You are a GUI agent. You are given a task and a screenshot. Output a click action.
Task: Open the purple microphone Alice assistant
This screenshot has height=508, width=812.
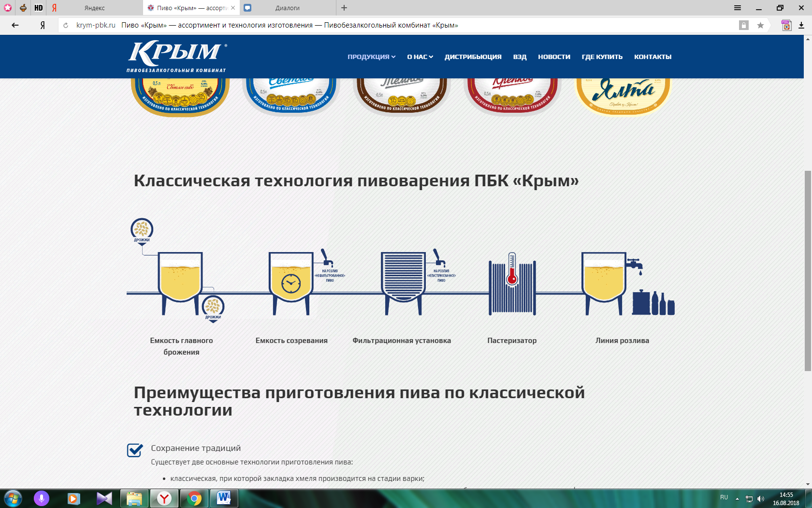click(42, 498)
